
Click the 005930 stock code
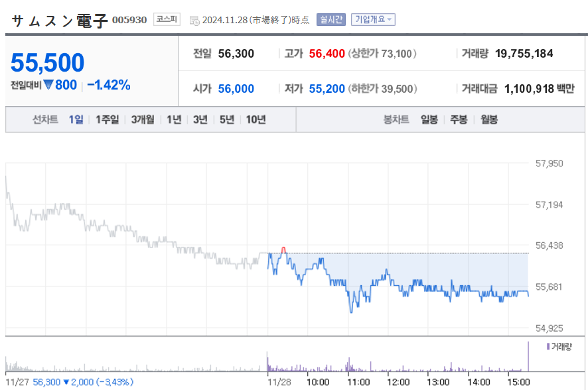click(x=129, y=20)
